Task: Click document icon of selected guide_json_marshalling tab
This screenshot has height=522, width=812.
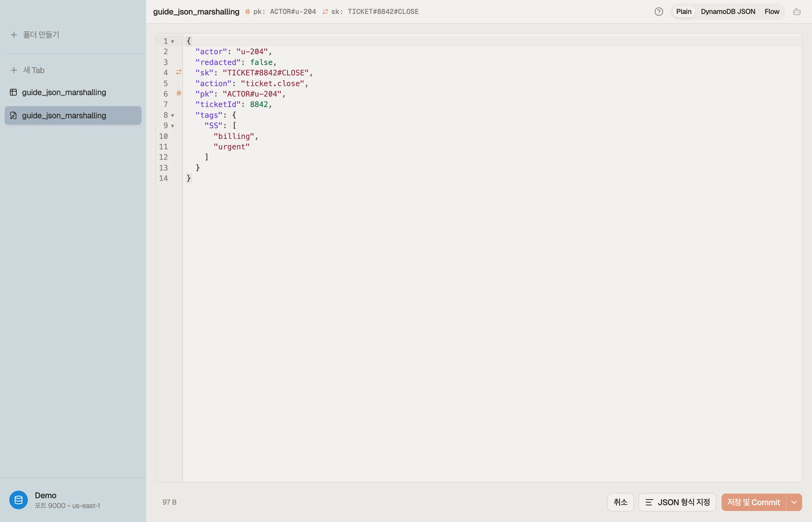Action: tap(14, 116)
